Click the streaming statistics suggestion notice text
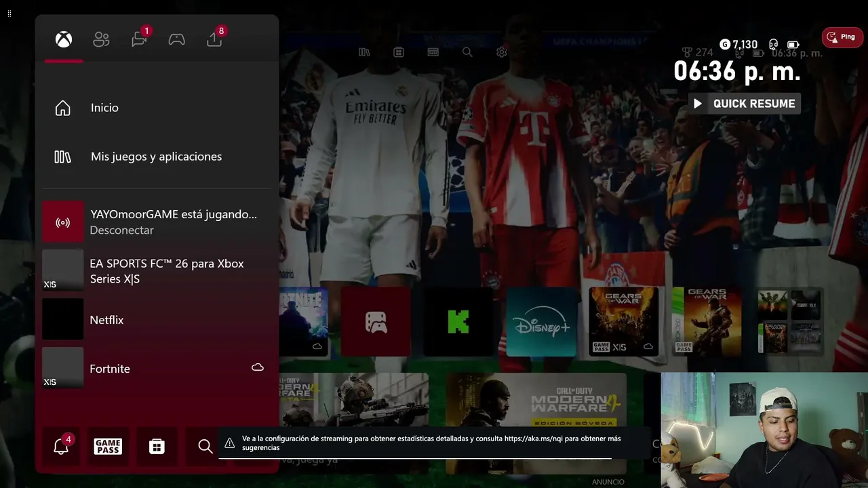The image size is (868, 488). coord(431,443)
